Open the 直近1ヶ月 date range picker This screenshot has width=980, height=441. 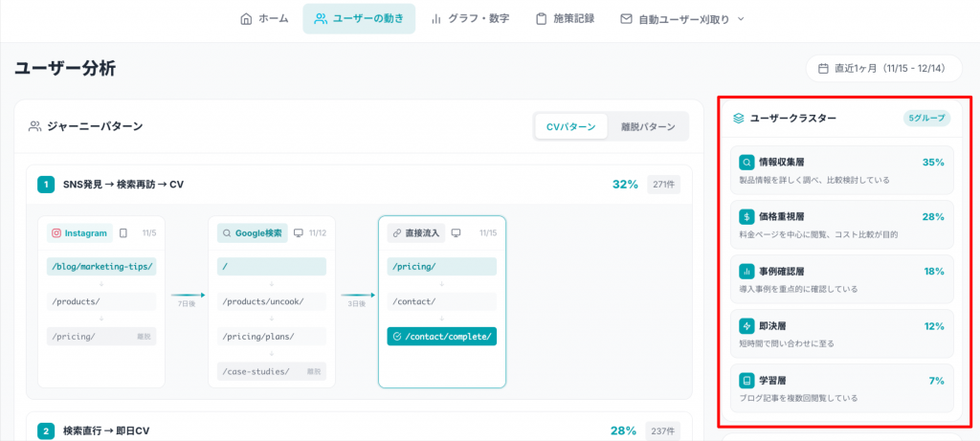(883, 69)
